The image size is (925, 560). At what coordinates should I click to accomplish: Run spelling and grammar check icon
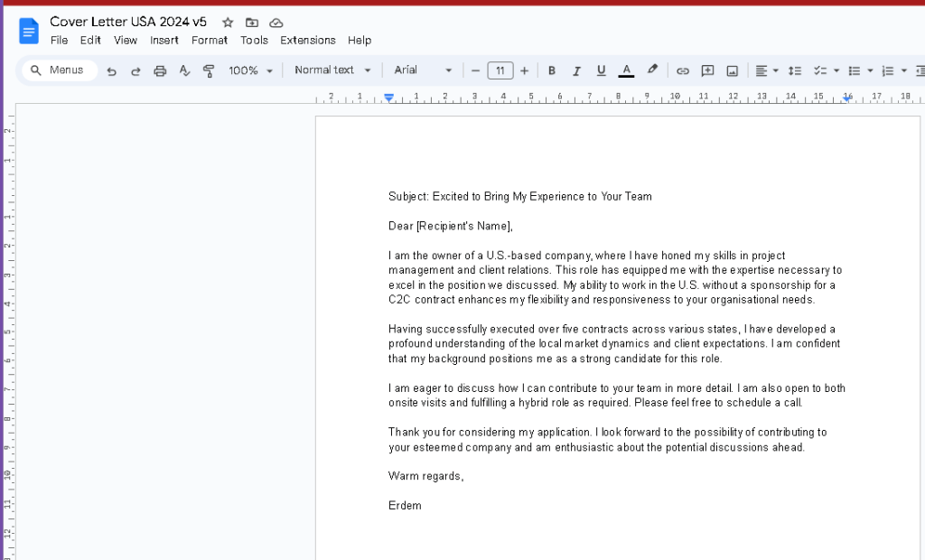coord(184,70)
